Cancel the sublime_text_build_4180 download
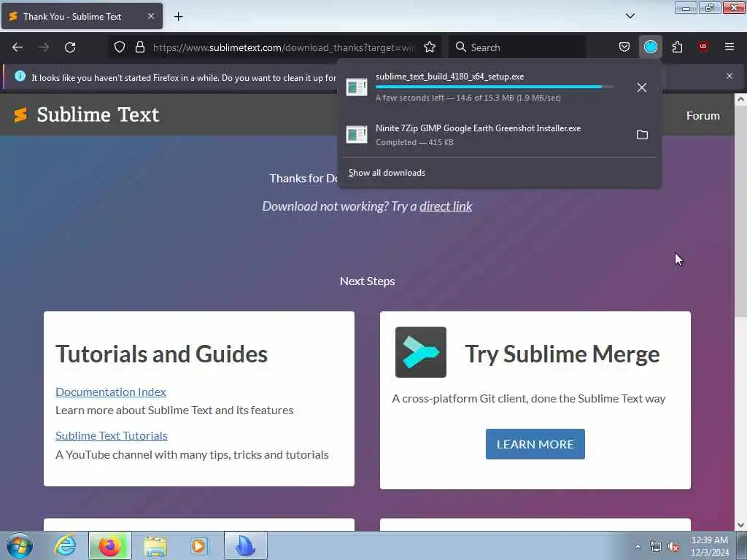The width and height of the screenshot is (747, 560). pos(642,87)
